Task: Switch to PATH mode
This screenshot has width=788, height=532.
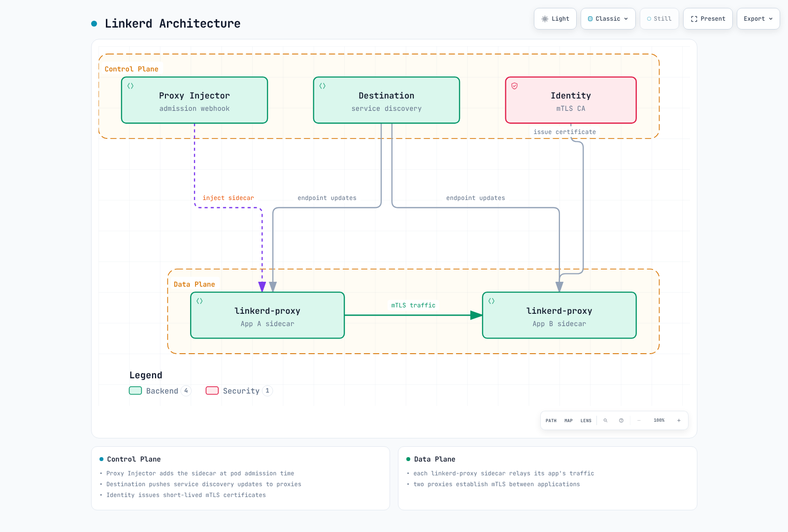Action: (551, 421)
